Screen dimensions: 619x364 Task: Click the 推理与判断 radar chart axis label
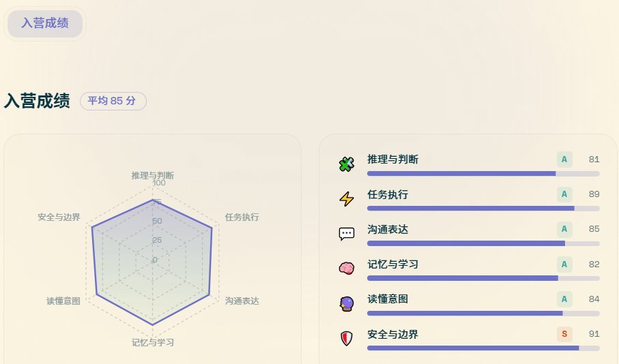coord(153,175)
